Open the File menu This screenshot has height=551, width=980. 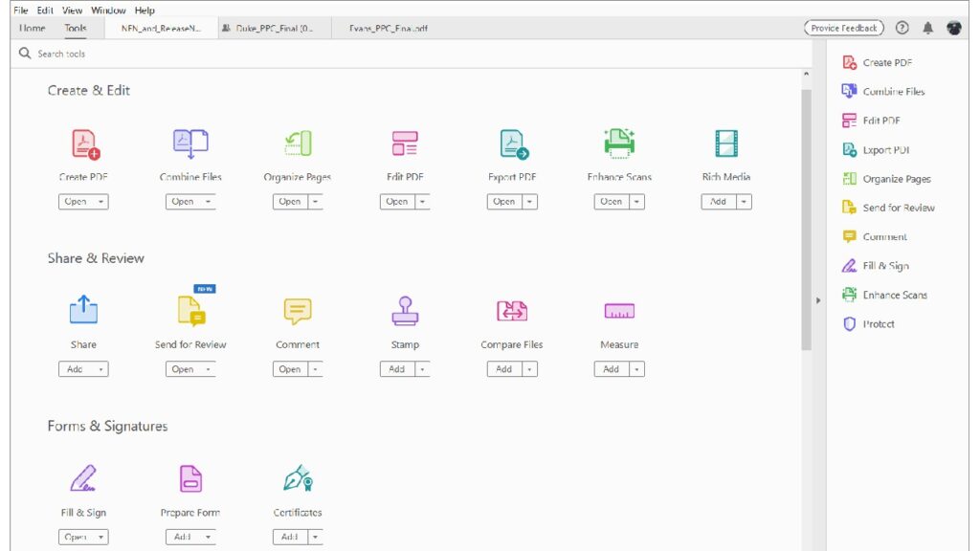pyautogui.click(x=21, y=10)
